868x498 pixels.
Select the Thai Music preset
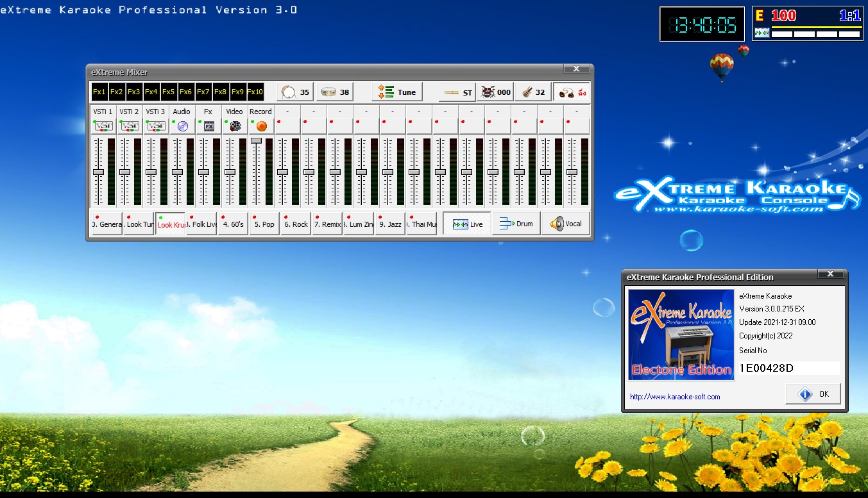coord(422,224)
